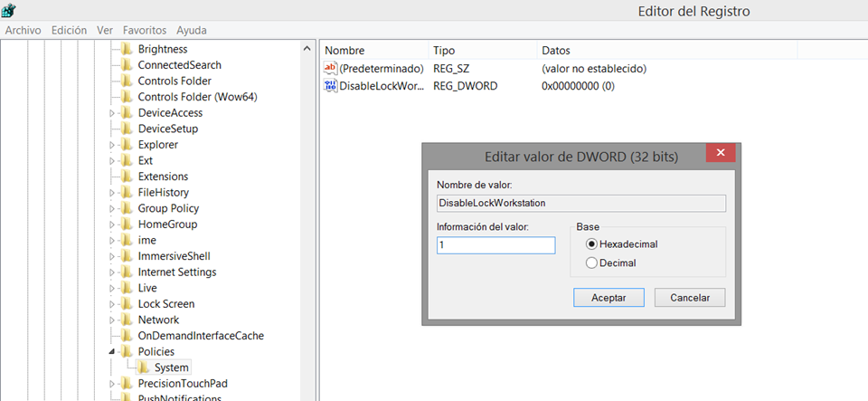Expand the HomeGroup key
868x401 pixels.
point(112,224)
